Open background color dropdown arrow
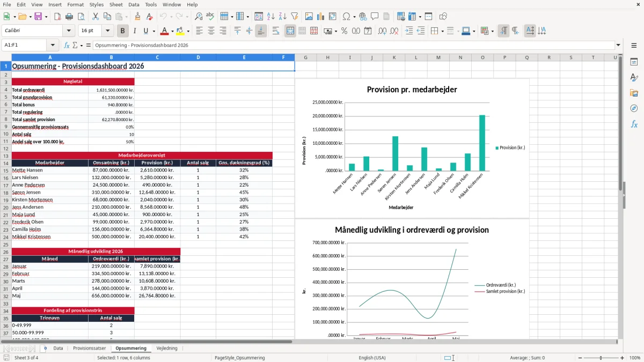Viewport: 644px width, 362px height. pos(188,31)
